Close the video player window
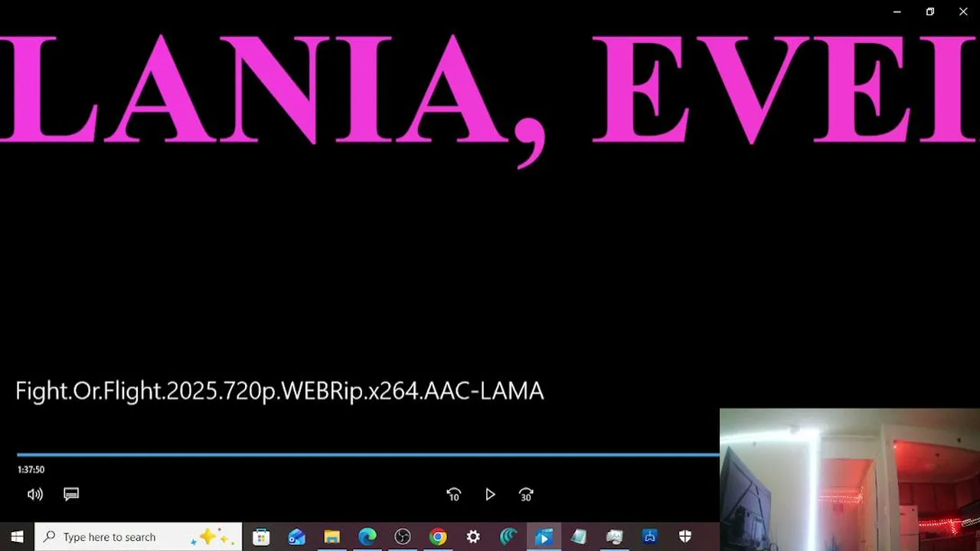The height and width of the screenshot is (551, 980). tap(963, 11)
